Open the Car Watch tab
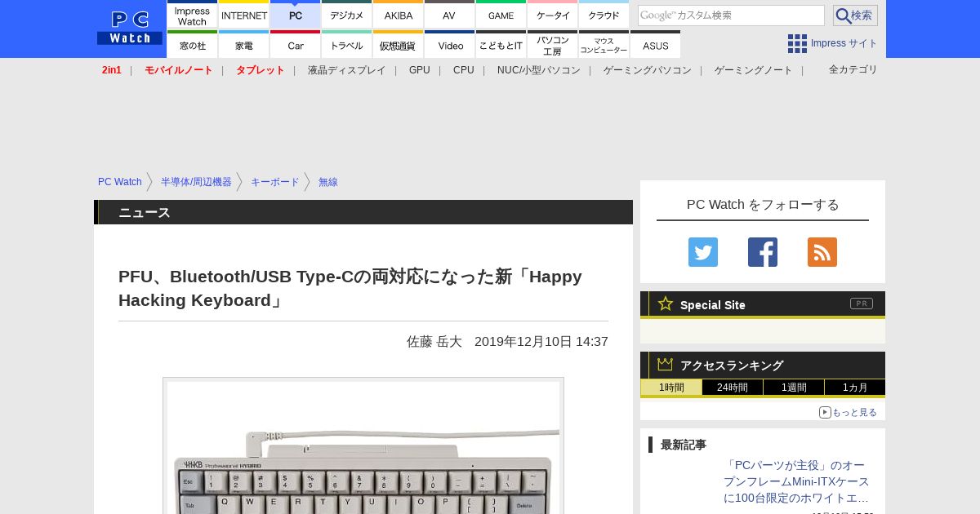Viewport: 980px width, 514px height. (x=296, y=44)
